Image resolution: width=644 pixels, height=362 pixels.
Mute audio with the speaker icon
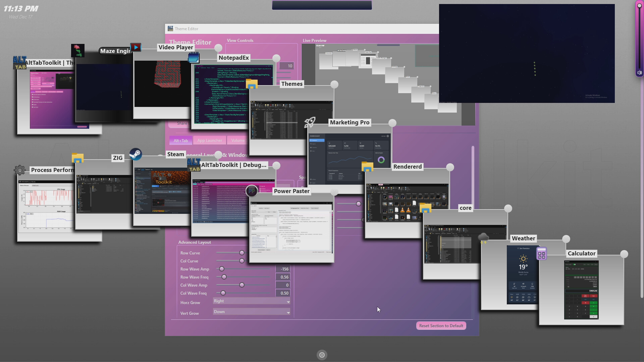click(x=639, y=72)
